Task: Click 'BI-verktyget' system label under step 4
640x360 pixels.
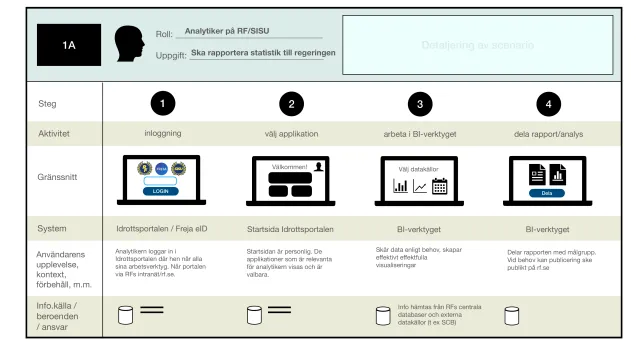Action: click(x=547, y=229)
